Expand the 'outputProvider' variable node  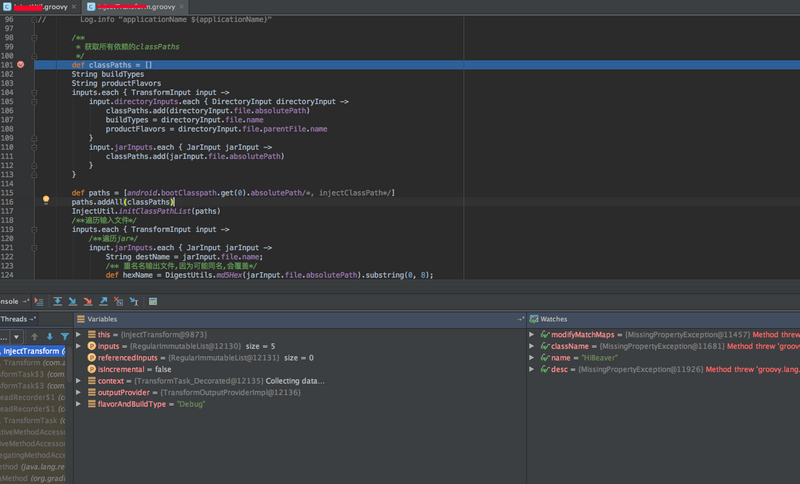pyautogui.click(x=79, y=392)
